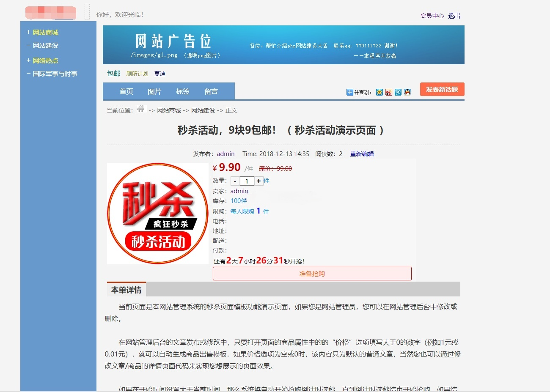Share via Tencent Pengyou
550x392 pixels.
398,92
